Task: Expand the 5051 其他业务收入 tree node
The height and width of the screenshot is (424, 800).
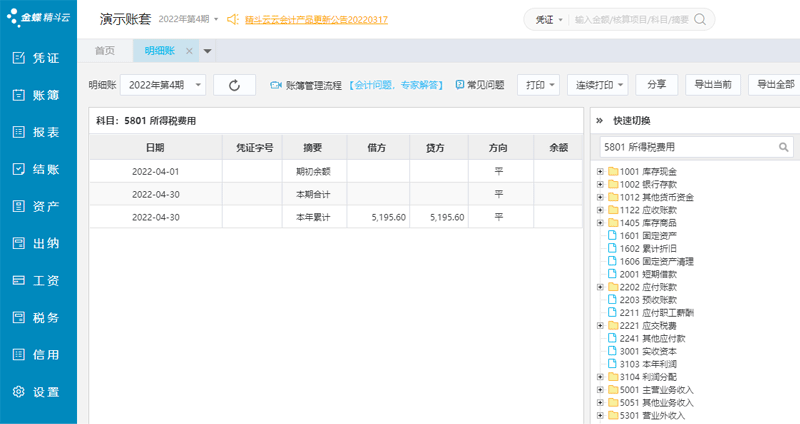Action: tap(600, 402)
